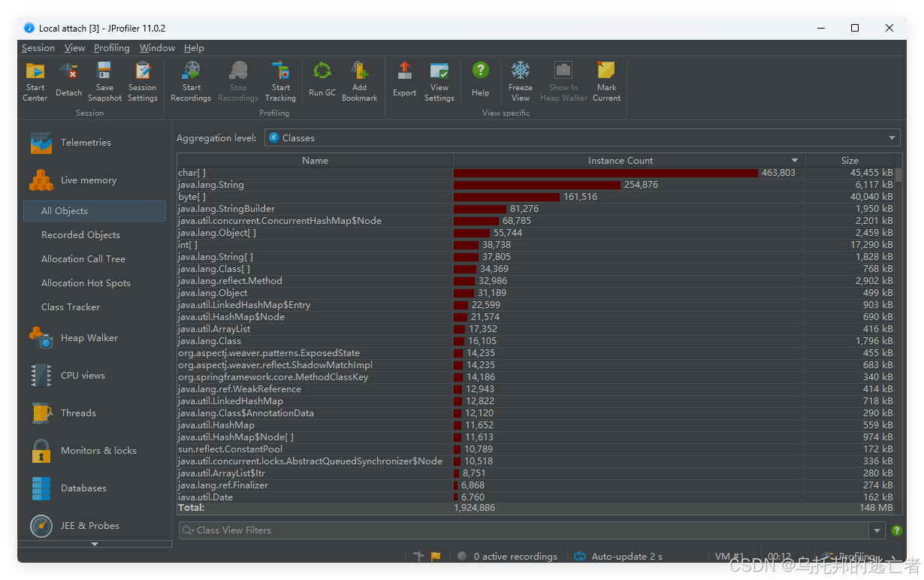Click the Auto-update refresh icon
Viewport: 924px width, 580px height.
click(579, 557)
